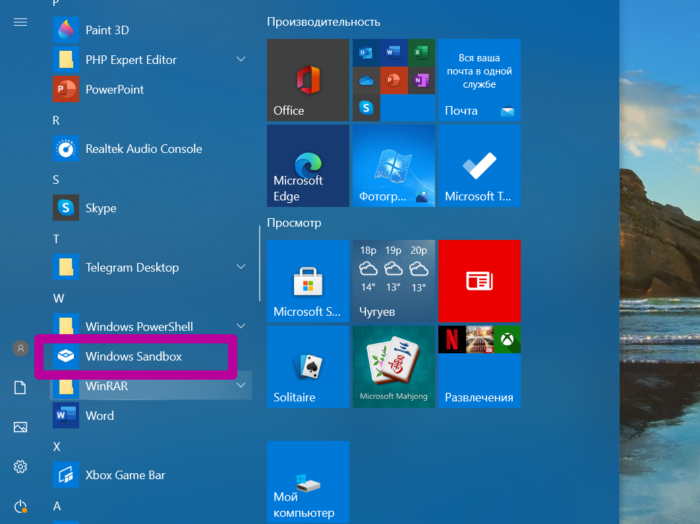Expand the Windows PowerShell folder
The width and height of the screenshot is (700, 524).
tap(241, 326)
